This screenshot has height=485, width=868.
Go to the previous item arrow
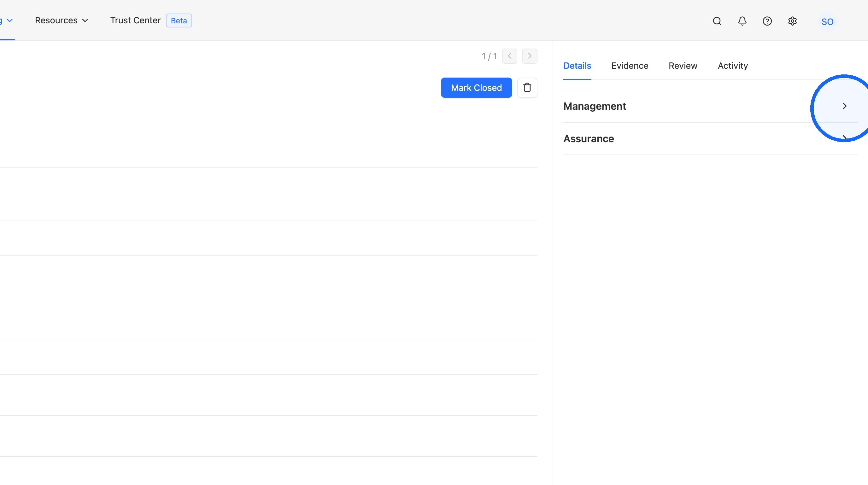(509, 56)
